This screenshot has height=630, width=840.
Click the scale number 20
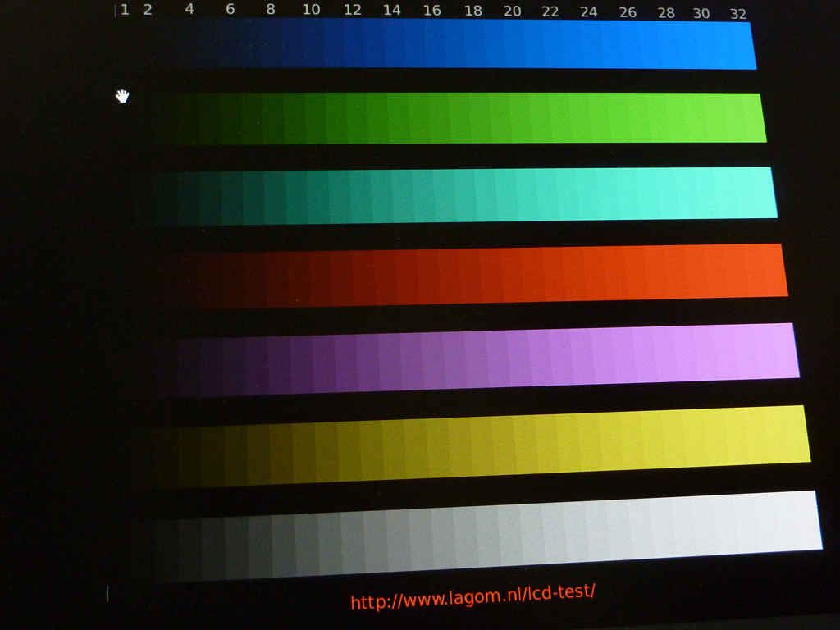(x=512, y=11)
